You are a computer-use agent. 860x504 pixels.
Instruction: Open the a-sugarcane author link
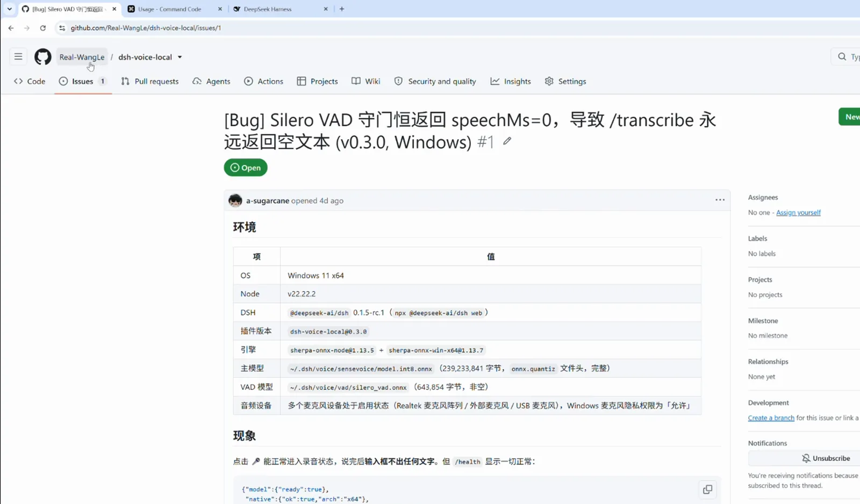[x=268, y=200]
